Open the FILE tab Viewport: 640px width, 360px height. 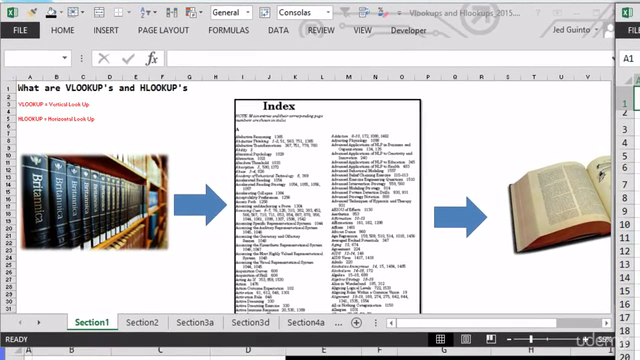tap(20, 30)
